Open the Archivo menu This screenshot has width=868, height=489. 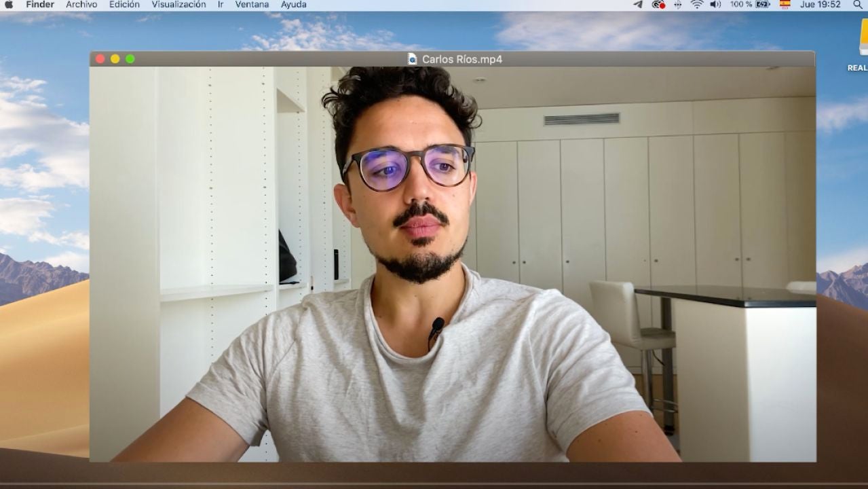coord(81,5)
